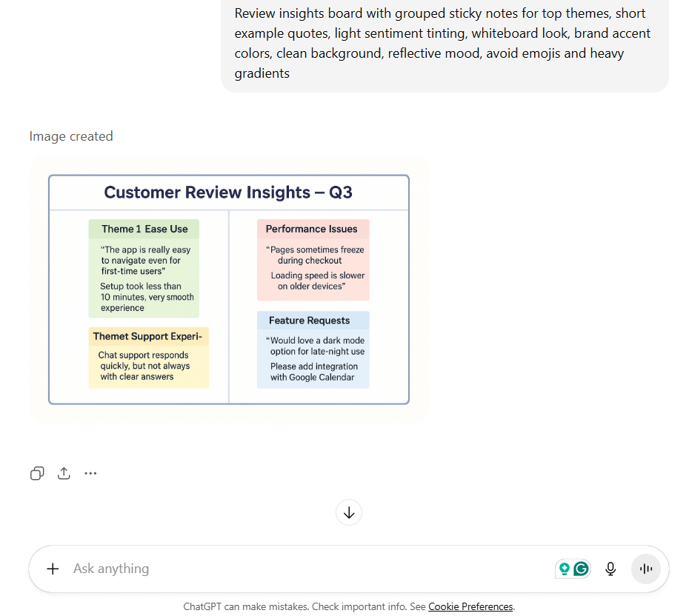The image size is (689, 616).
Task: Click the green Theme 1 Ease Use note
Action: click(x=144, y=268)
